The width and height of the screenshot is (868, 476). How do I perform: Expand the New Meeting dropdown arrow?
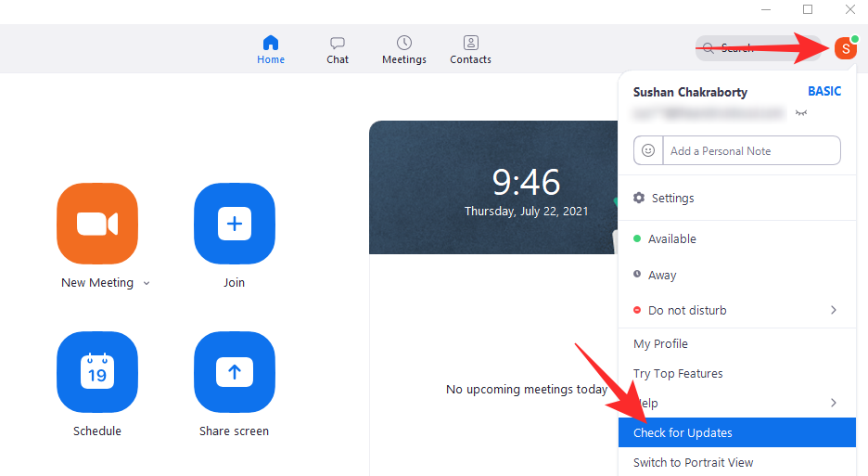[147, 284]
